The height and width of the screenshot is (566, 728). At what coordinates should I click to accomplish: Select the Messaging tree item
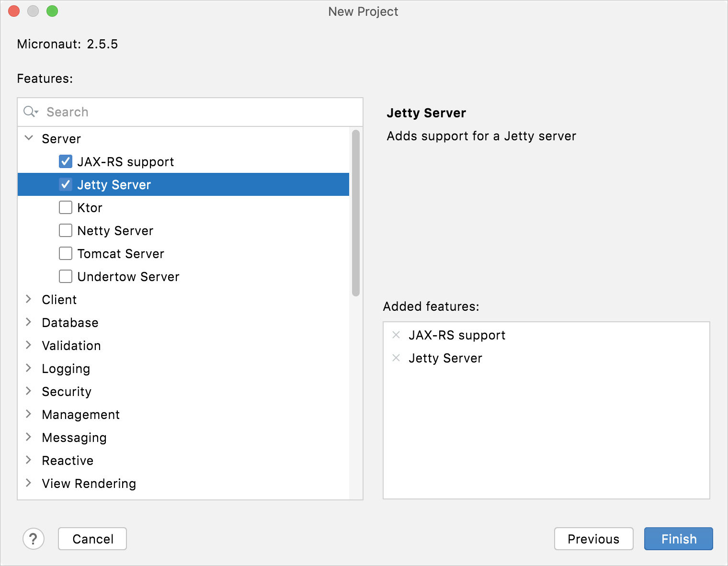coord(74,438)
